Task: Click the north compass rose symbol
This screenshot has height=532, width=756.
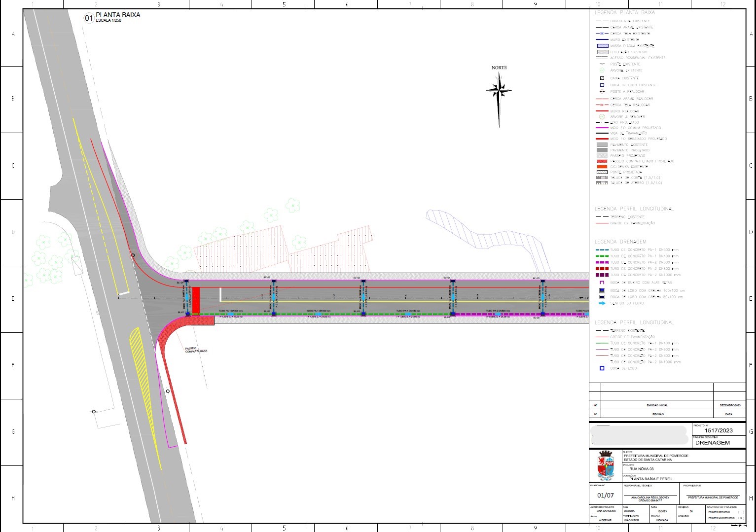Action: 499,92
